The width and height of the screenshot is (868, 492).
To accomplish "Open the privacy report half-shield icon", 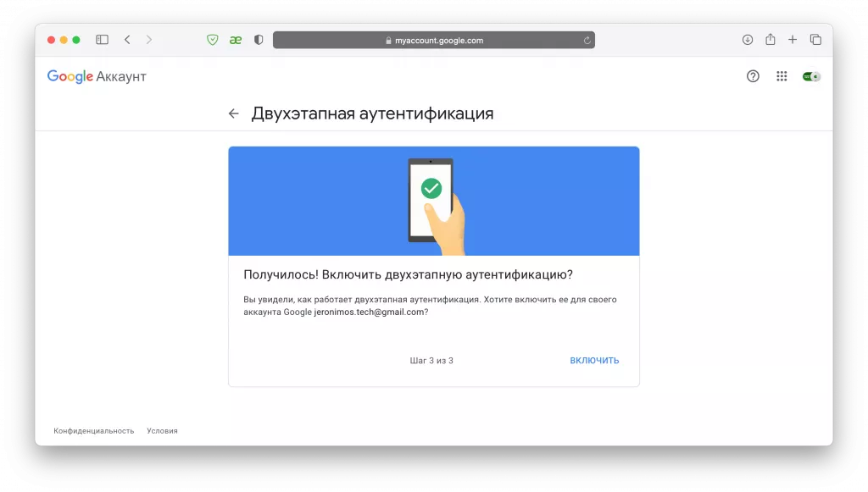I will click(x=259, y=40).
